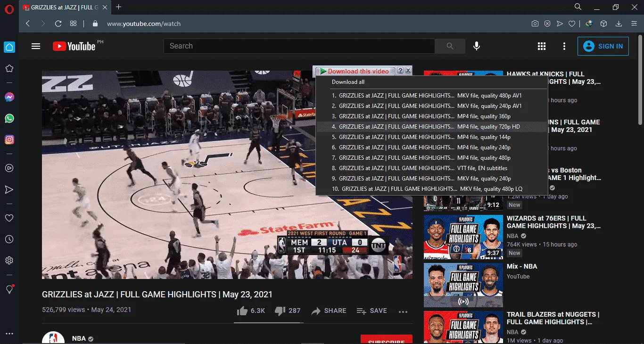Open sidebar setup three-dots at bottom
644x344 pixels.
click(x=9, y=334)
